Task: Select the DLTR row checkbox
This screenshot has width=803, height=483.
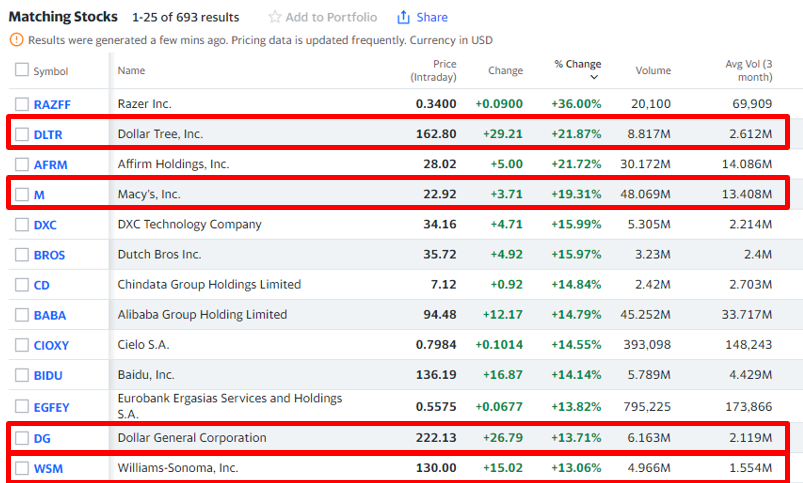Action: click(22, 134)
